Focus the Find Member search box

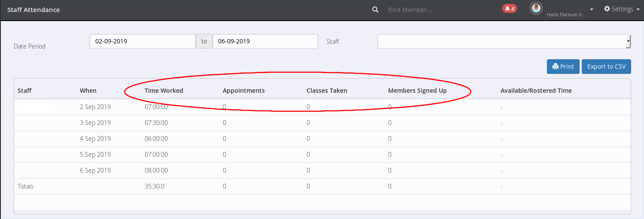(x=438, y=9)
